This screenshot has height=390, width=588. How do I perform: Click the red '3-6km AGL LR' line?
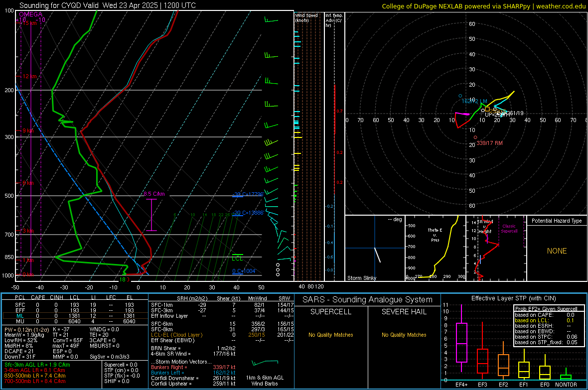coord(35,370)
